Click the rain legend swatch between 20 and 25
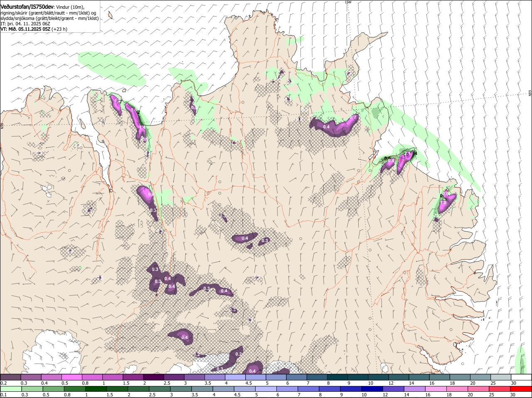This screenshot has width=532, height=398. click(x=479, y=389)
